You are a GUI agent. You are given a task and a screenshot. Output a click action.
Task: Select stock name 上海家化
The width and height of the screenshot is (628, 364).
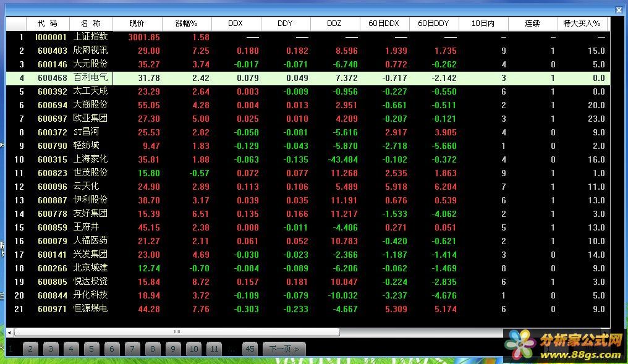tap(90, 159)
